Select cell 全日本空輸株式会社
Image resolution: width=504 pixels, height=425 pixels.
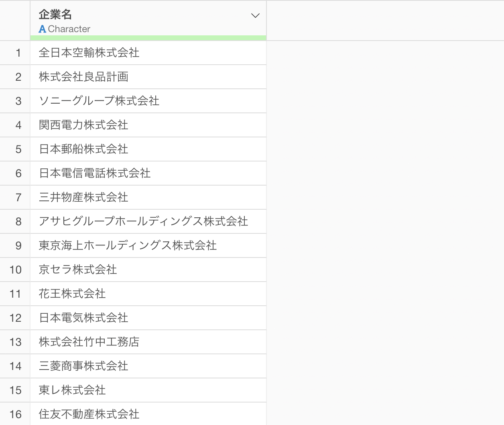(x=89, y=53)
